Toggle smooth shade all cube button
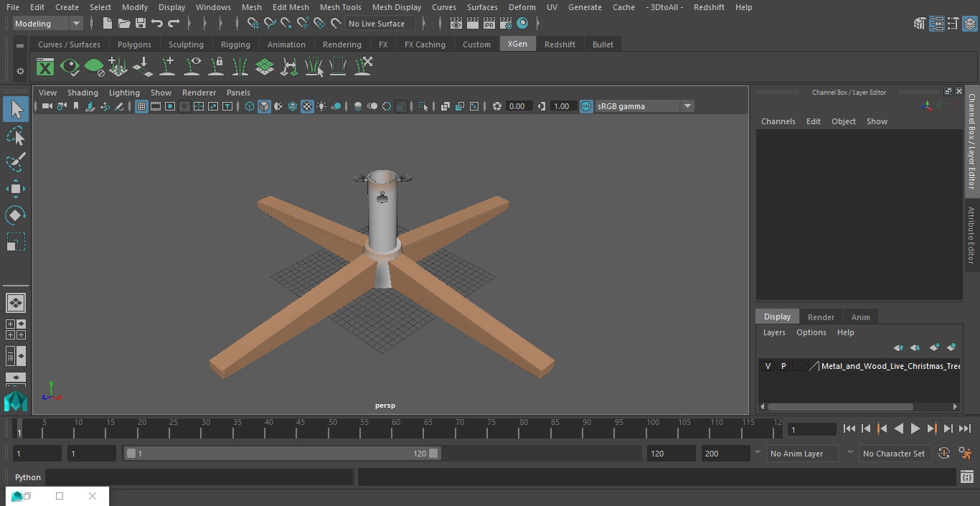The height and width of the screenshot is (506, 980). click(x=264, y=106)
